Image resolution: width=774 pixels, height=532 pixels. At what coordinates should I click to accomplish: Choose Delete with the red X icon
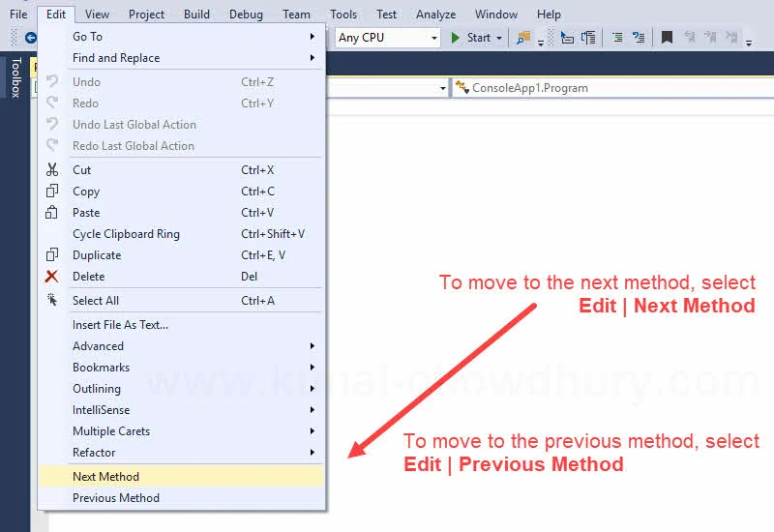(x=181, y=276)
